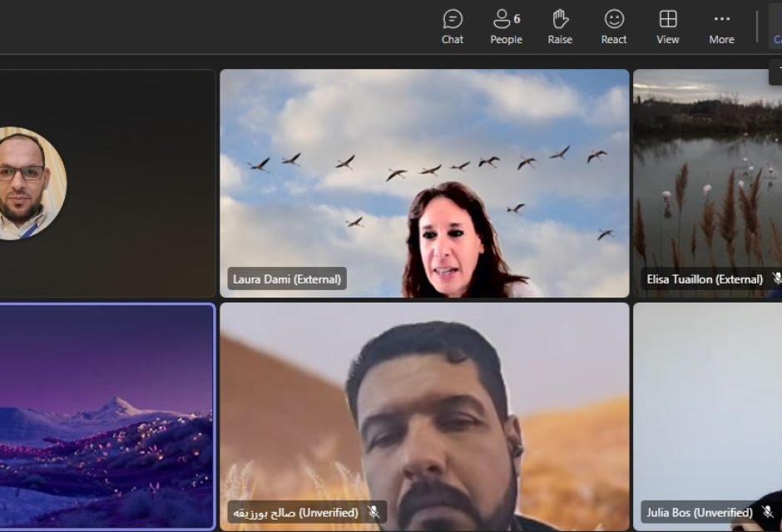Show the People participants list

pyautogui.click(x=505, y=27)
